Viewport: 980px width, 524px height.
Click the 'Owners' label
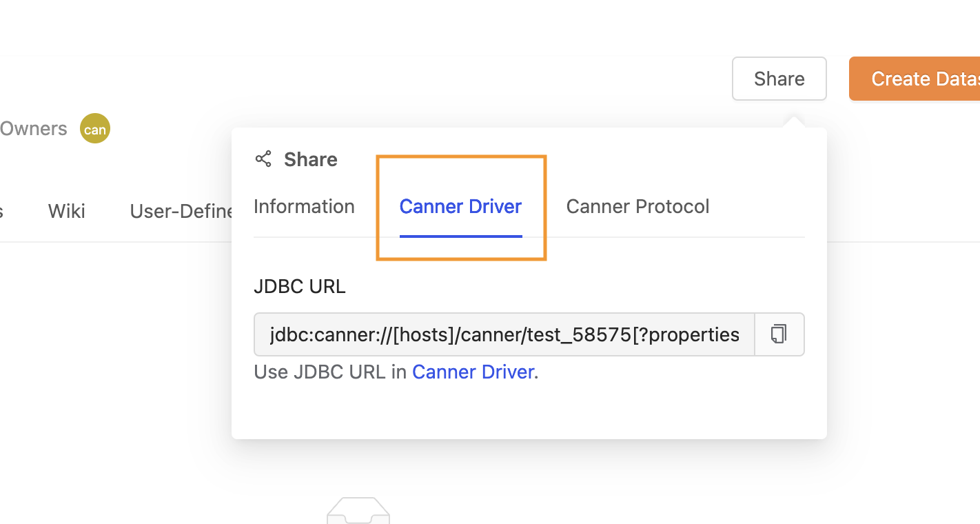(33, 128)
